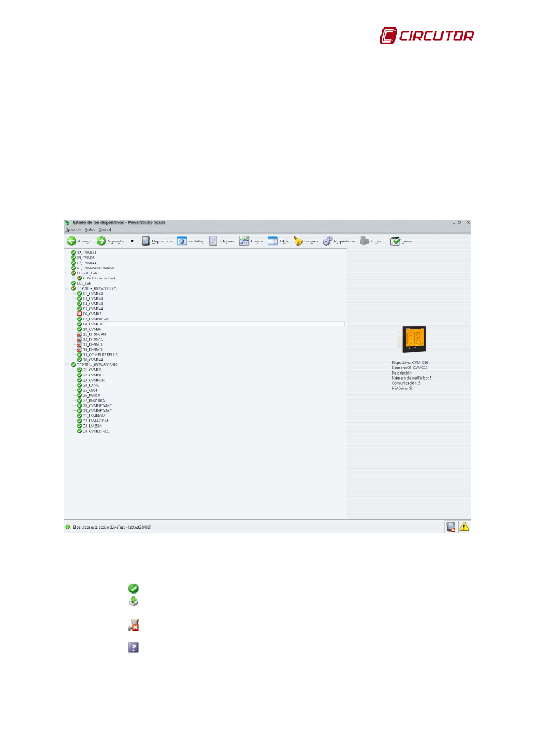Select device 17_CVM144

pyautogui.click(x=86, y=263)
